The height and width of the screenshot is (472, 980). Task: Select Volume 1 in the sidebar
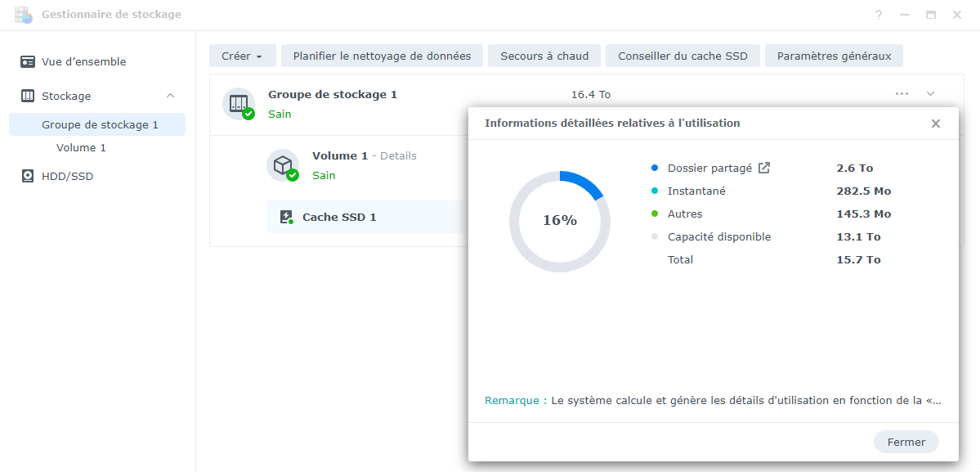tap(81, 148)
